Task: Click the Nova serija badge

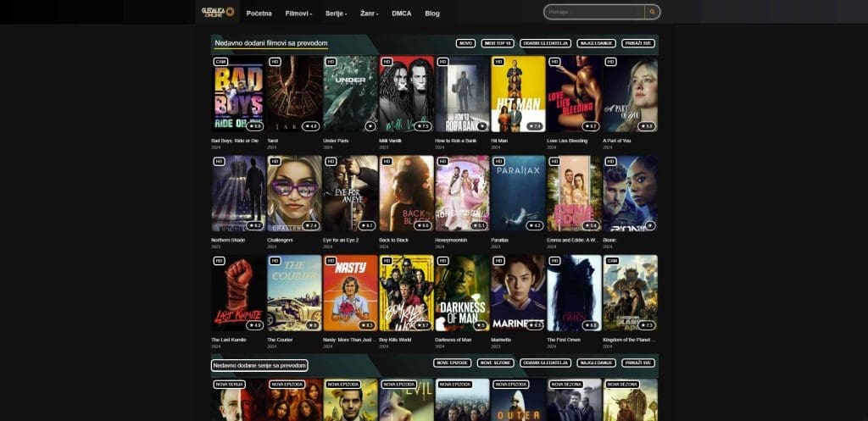Action: [x=229, y=384]
